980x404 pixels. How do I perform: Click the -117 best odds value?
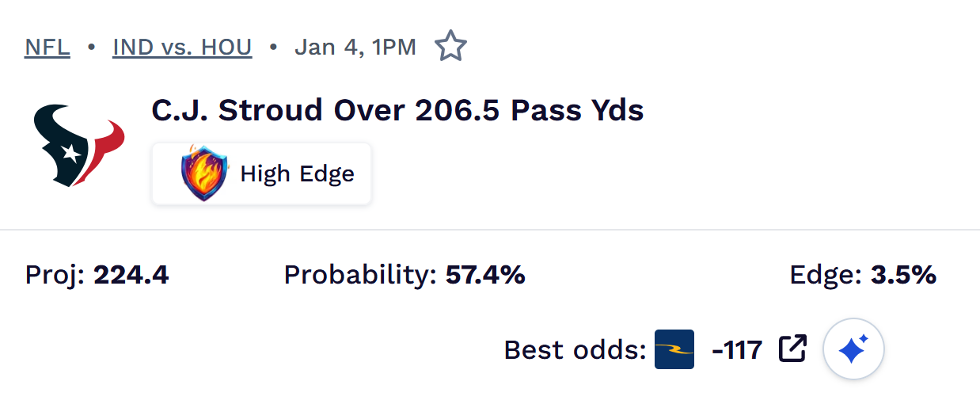tap(737, 349)
